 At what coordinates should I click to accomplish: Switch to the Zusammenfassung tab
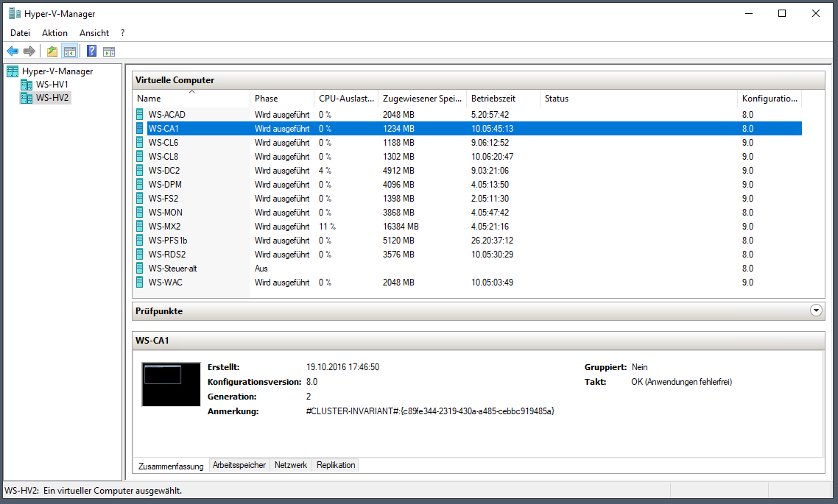tap(171, 466)
